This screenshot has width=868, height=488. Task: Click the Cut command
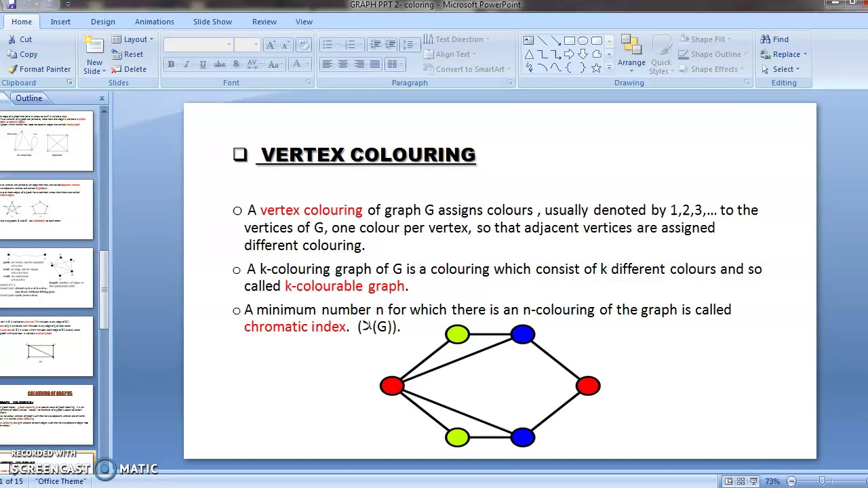pos(20,39)
